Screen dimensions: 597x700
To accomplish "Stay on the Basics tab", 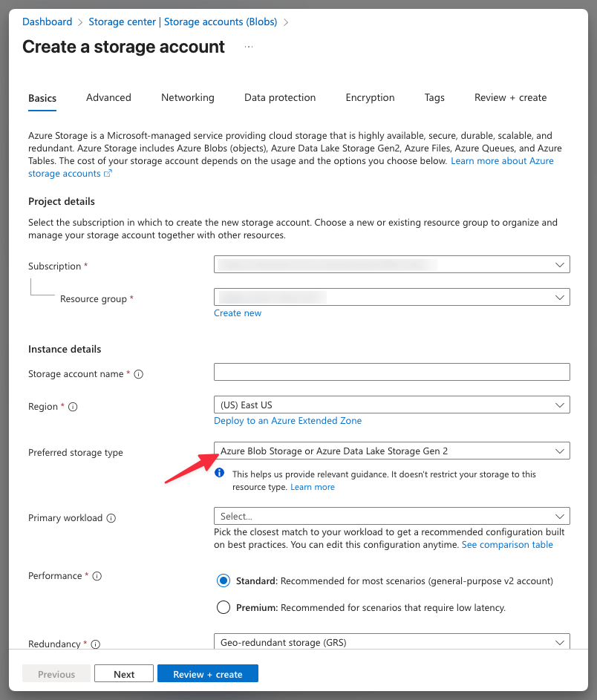I will point(42,98).
